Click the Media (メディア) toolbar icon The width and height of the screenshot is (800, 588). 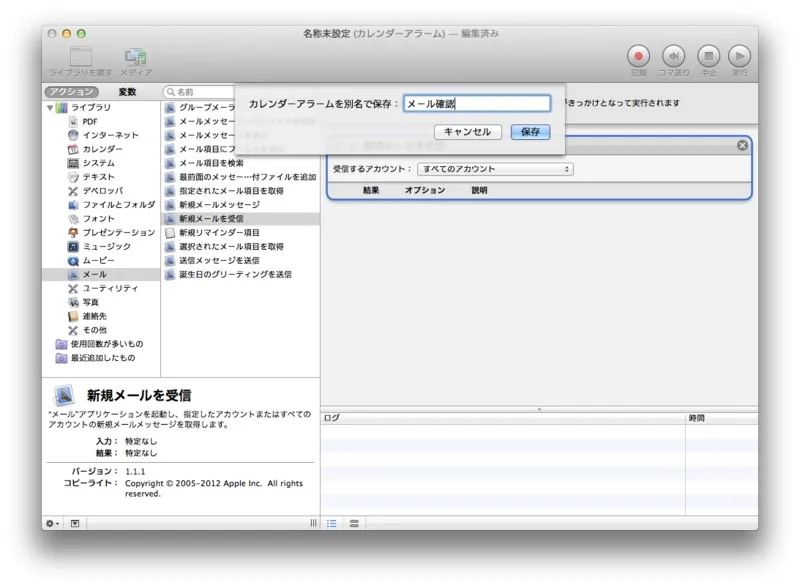point(136,57)
